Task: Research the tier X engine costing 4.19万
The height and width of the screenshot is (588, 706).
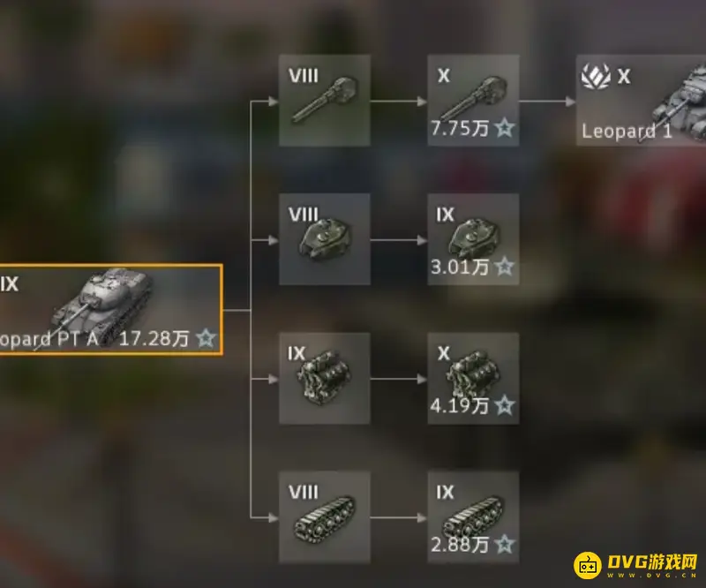Action: pos(473,379)
